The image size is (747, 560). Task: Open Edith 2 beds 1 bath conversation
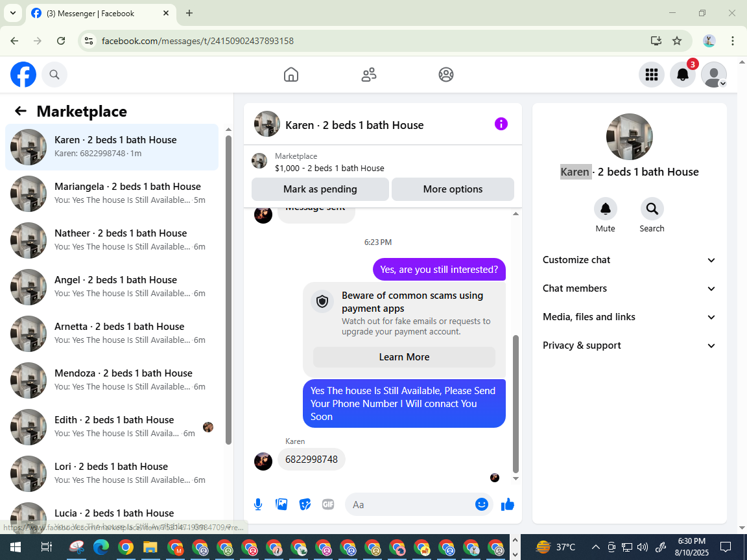112,427
